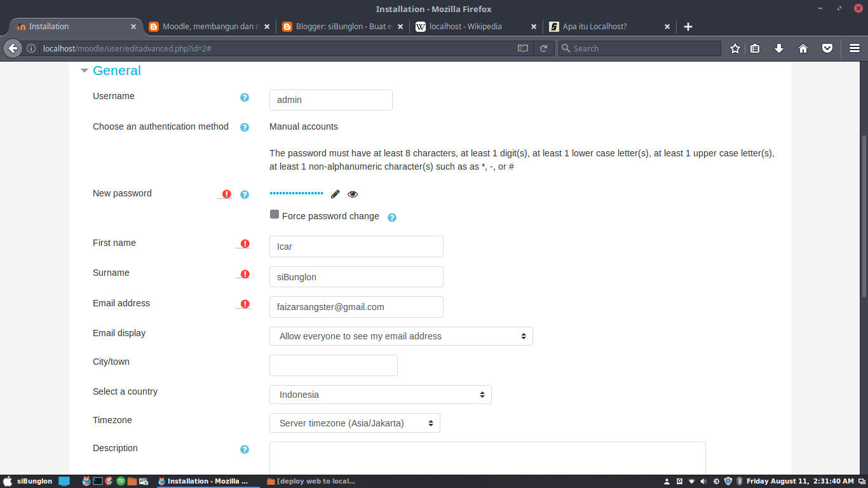Screen dimensions: 868x488
Task: Focus the browser Search box
Action: [x=640, y=48]
